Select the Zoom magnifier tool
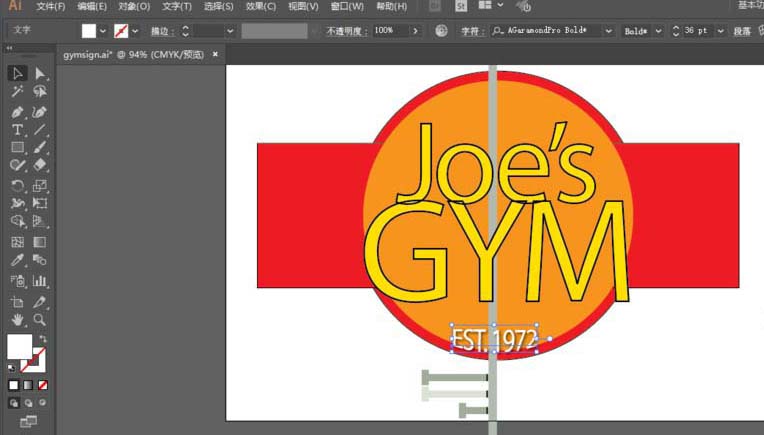 coord(40,319)
